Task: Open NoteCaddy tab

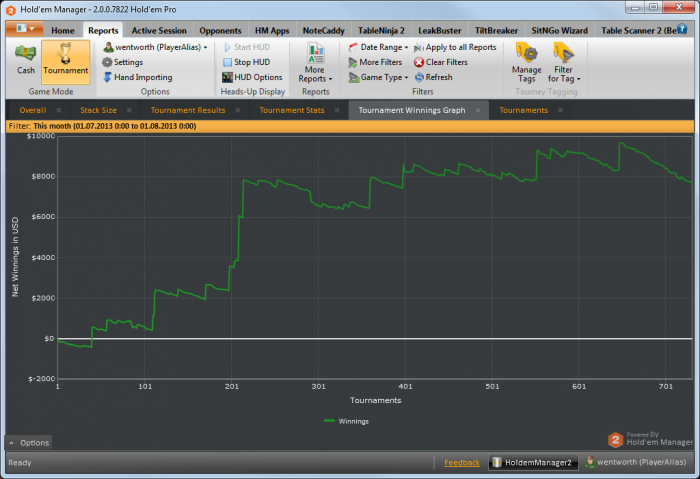Action: (x=324, y=30)
